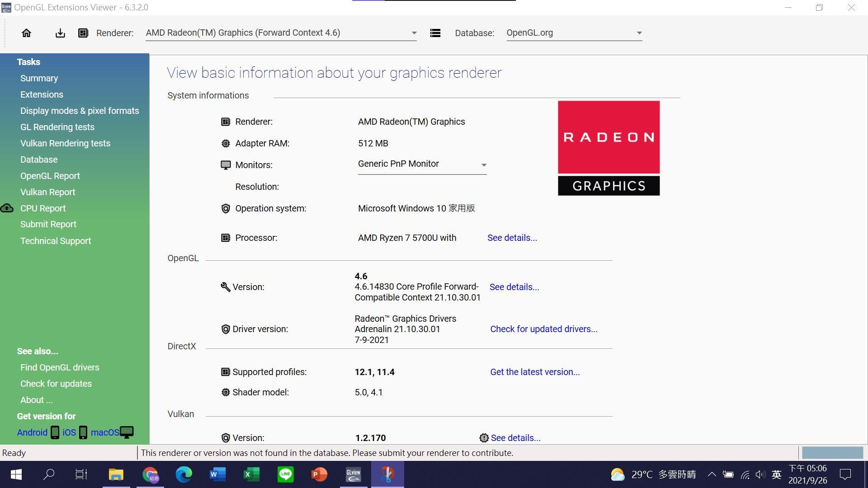Open Vulkan Report from sidebar

point(47,192)
